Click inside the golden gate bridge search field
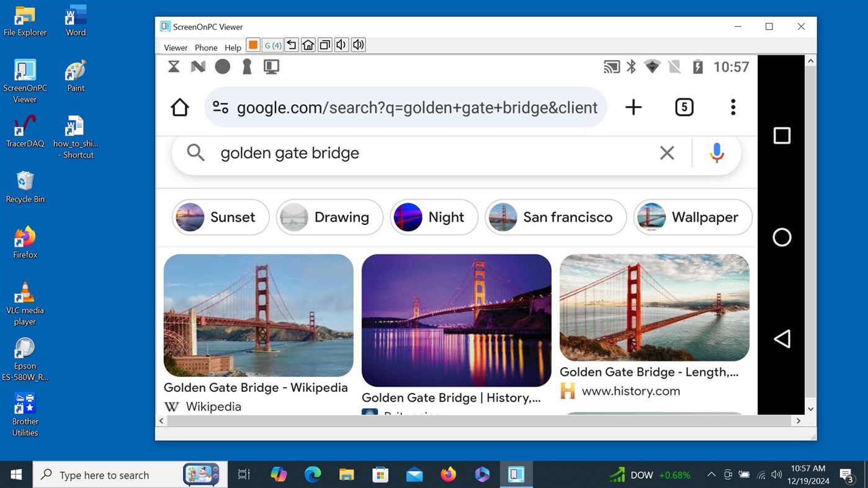 (372, 153)
